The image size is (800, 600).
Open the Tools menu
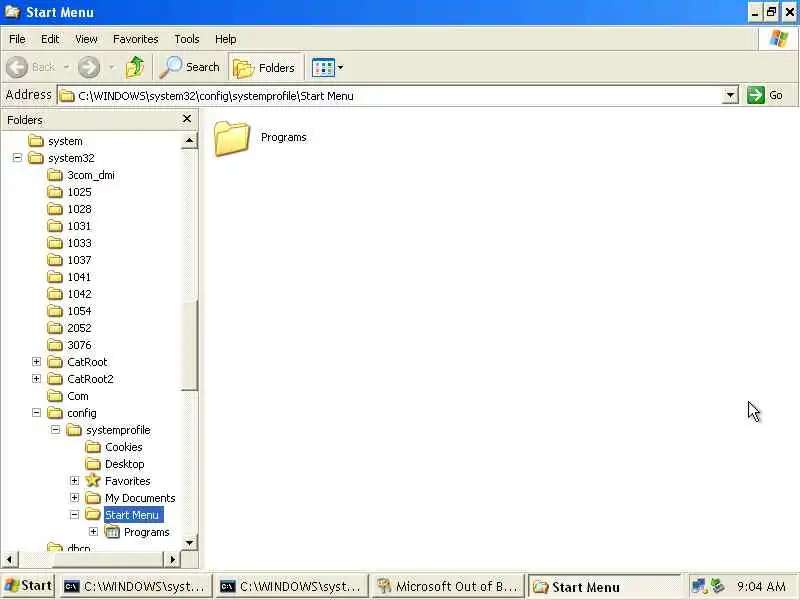tap(187, 39)
